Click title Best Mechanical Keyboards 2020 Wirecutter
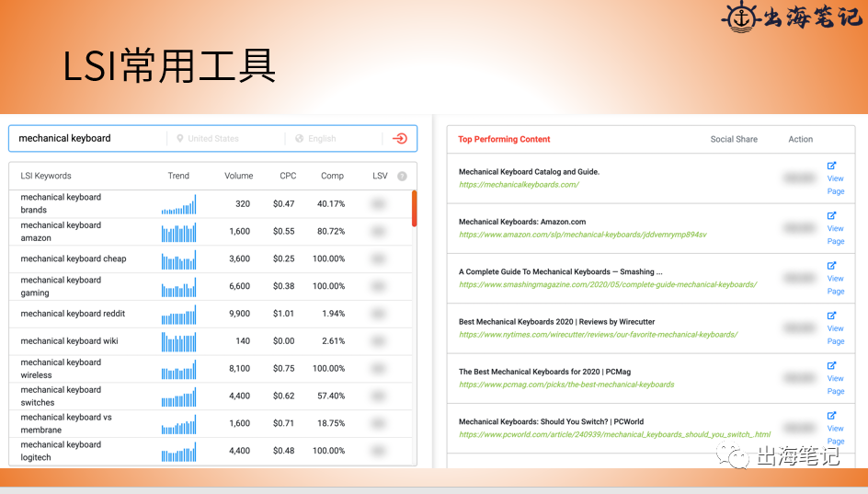Image resolution: width=868 pixels, height=494 pixels. tap(556, 322)
